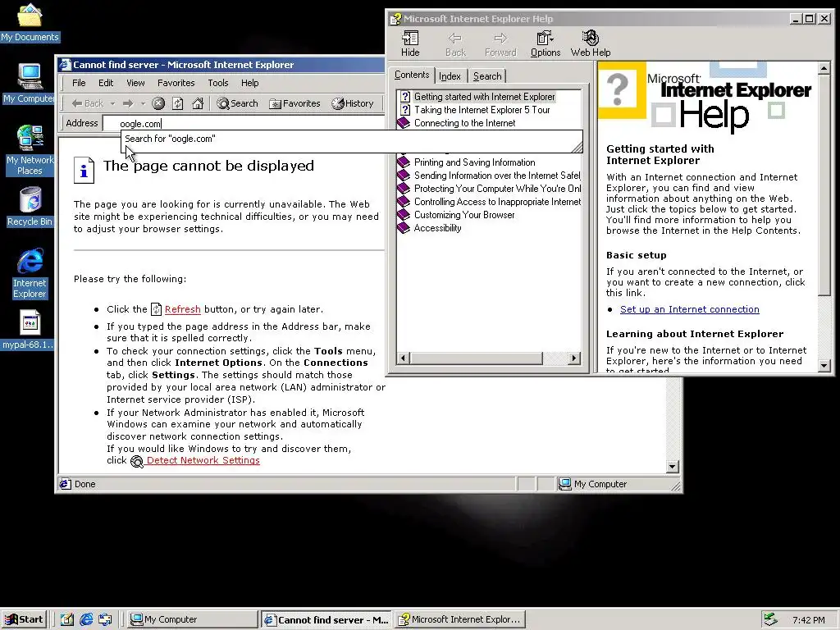The image size is (840, 630).
Task: Click the Refresh icon in browser toolbar
Action: 178,103
